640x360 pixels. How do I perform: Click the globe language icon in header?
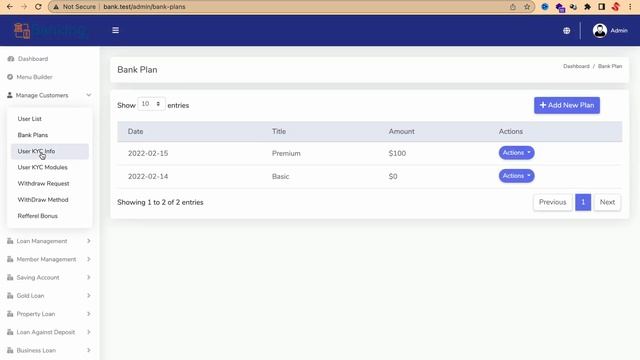(x=567, y=31)
